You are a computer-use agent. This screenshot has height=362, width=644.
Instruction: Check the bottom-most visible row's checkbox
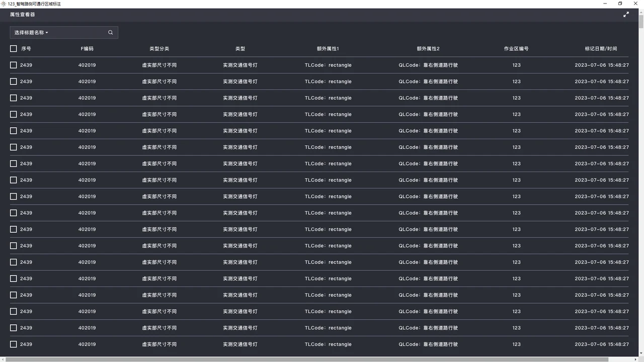click(x=14, y=344)
